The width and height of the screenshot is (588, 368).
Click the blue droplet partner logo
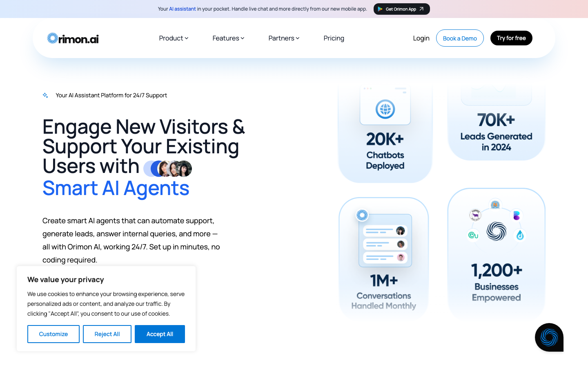[520, 235]
